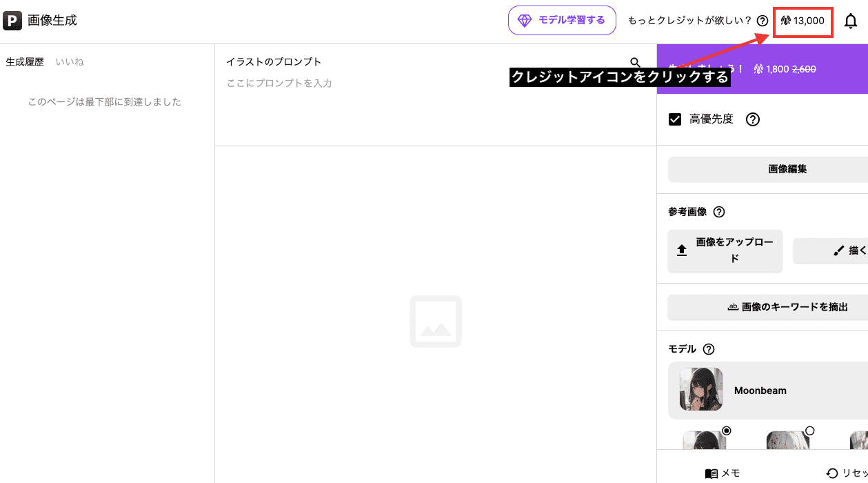Screen dimensions: 868x483
Task: Open the Moonbeam model selector
Action: (x=765, y=391)
